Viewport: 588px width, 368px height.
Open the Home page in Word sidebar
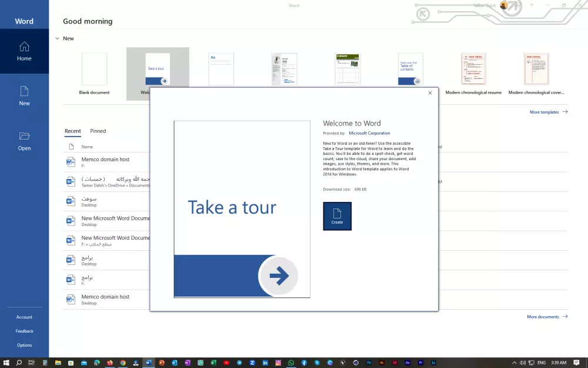tap(24, 51)
